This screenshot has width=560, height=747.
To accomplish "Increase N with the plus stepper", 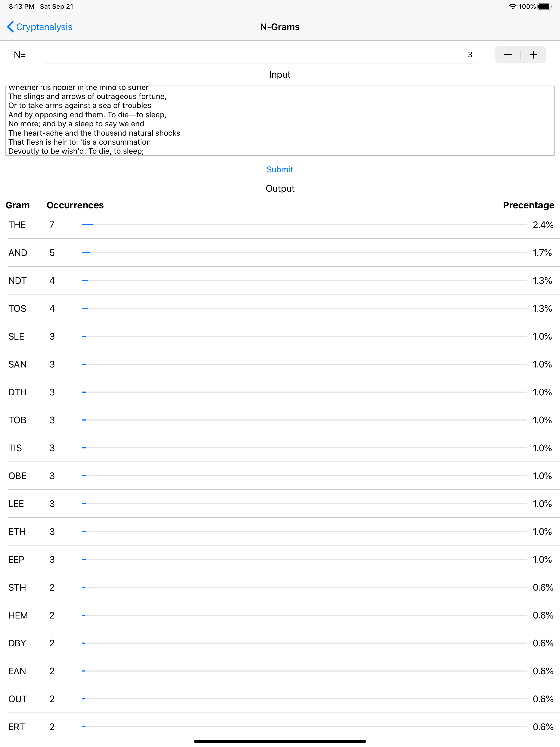I will (533, 55).
